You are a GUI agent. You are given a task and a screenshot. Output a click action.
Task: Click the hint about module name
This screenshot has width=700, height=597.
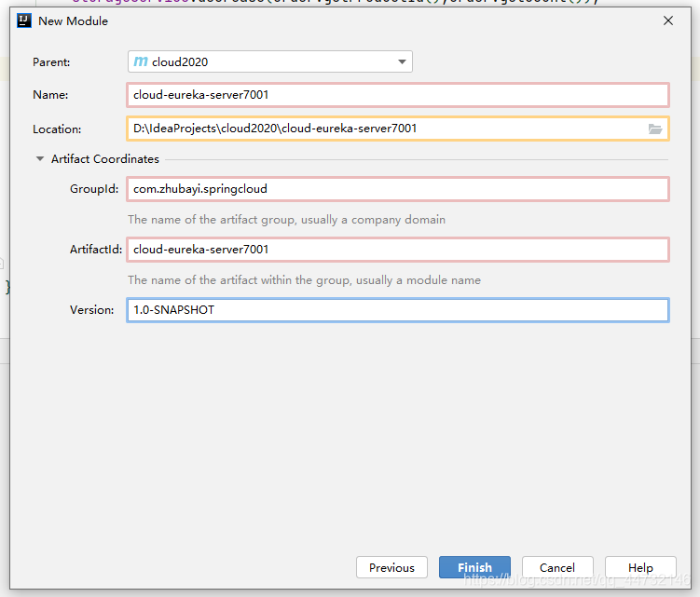click(x=304, y=280)
